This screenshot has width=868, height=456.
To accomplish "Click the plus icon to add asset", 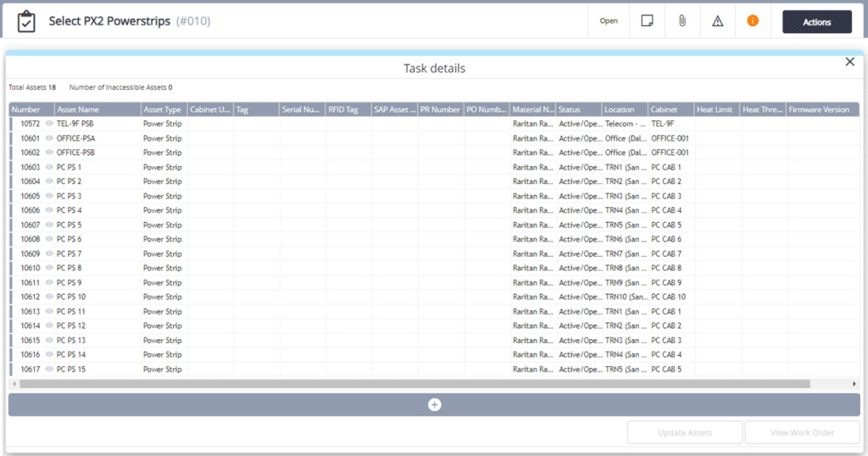I will coord(434,405).
